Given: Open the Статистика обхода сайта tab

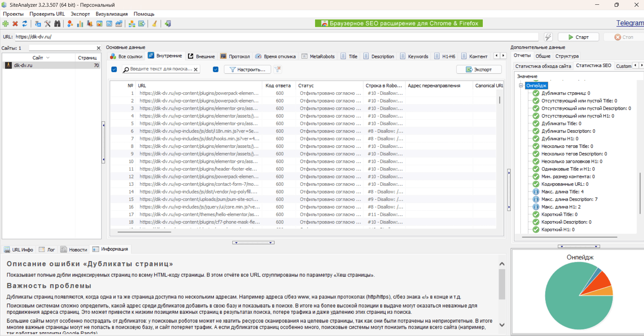Looking at the screenshot, I should coord(543,66).
